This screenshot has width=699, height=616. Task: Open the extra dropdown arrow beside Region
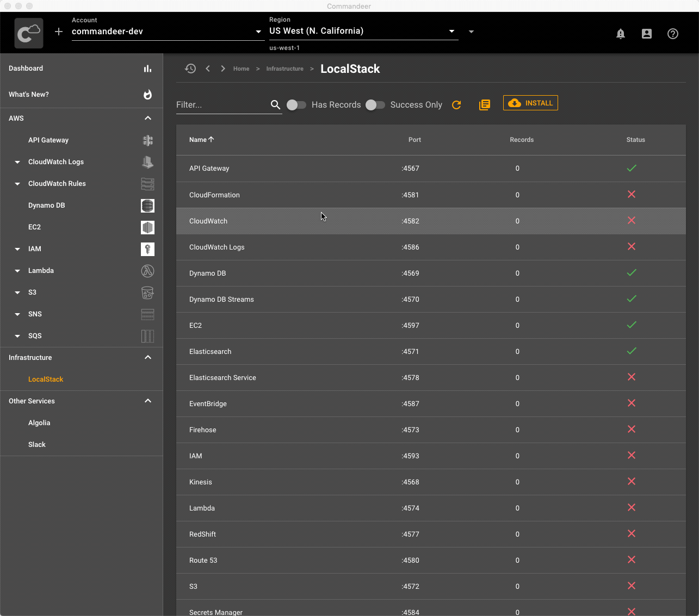tap(471, 32)
